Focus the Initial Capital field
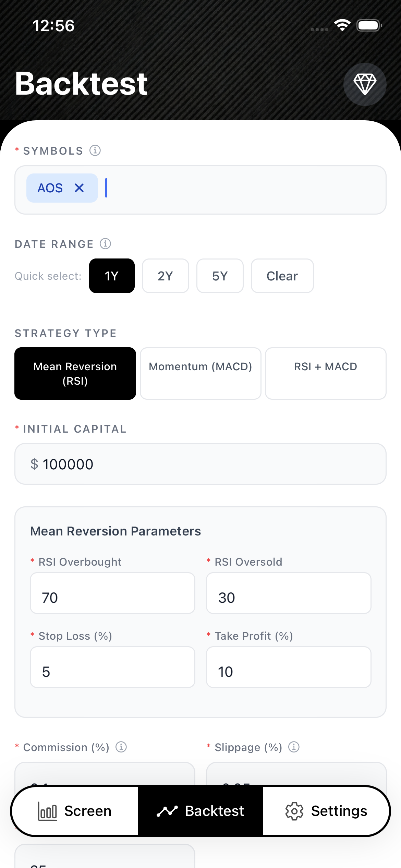Screen dimensions: 401x868 coord(200,464)
